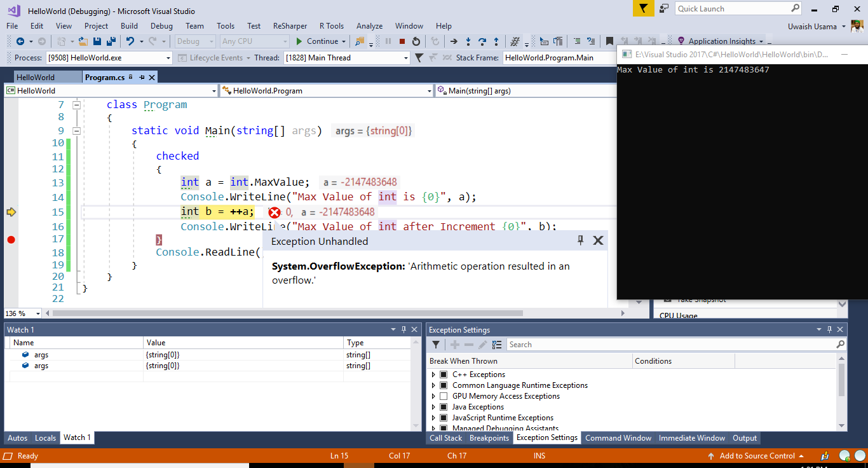The width and height of the screenshot is (868, 468).
Task: Click the red Stop Debugging icon
Action: point(402,42)
